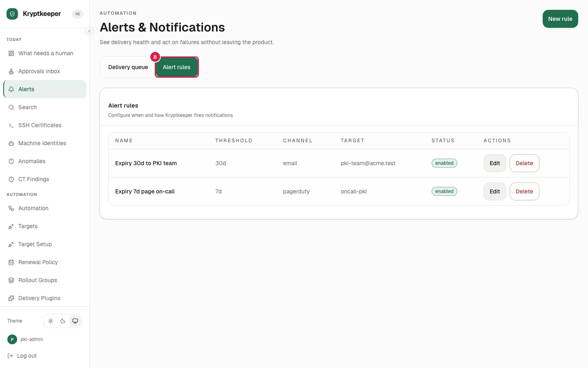Click the Machine Identities icon
Image resolution: width=588 pixels, height=368 pixels.
11,144
